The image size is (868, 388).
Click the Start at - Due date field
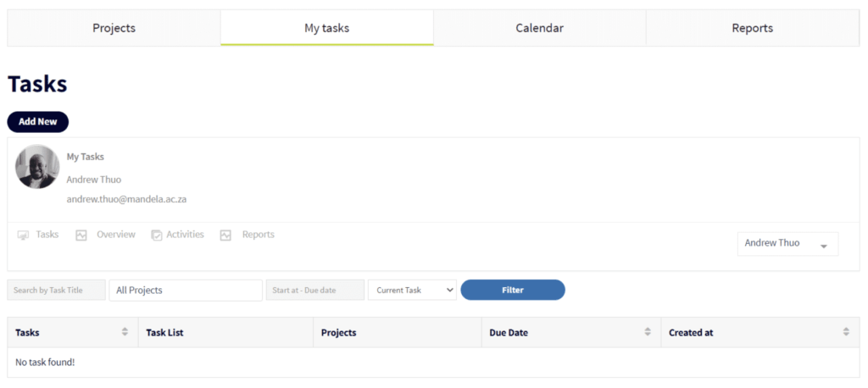314,290
